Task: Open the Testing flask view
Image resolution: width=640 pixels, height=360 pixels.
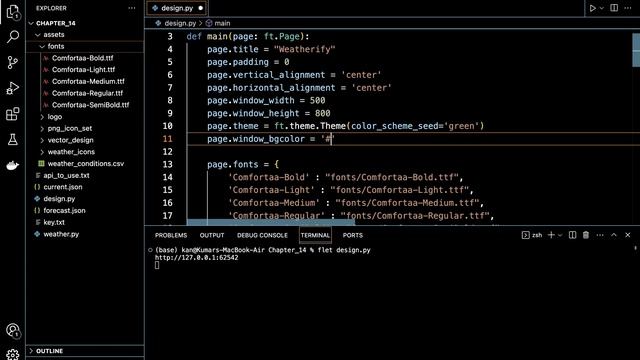Action: tap(13, 140)
